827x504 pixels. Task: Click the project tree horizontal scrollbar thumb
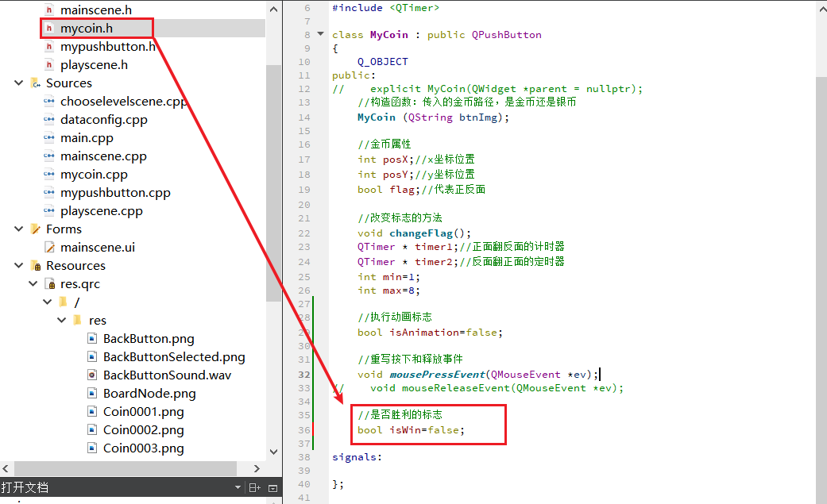126,468
